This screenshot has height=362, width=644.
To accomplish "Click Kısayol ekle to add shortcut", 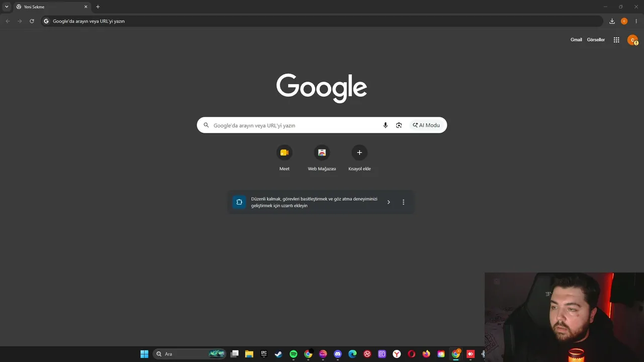I will [359, 158].
